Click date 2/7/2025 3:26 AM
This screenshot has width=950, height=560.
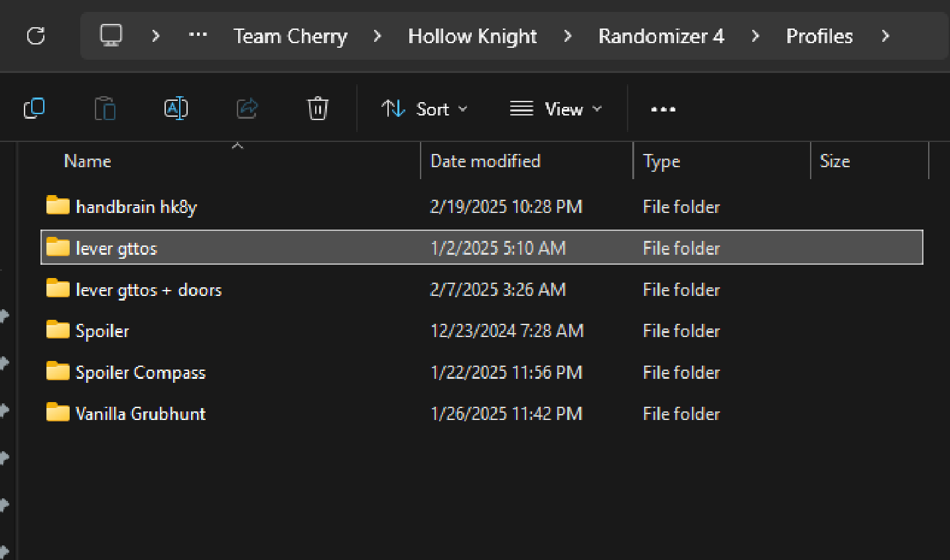498,290
